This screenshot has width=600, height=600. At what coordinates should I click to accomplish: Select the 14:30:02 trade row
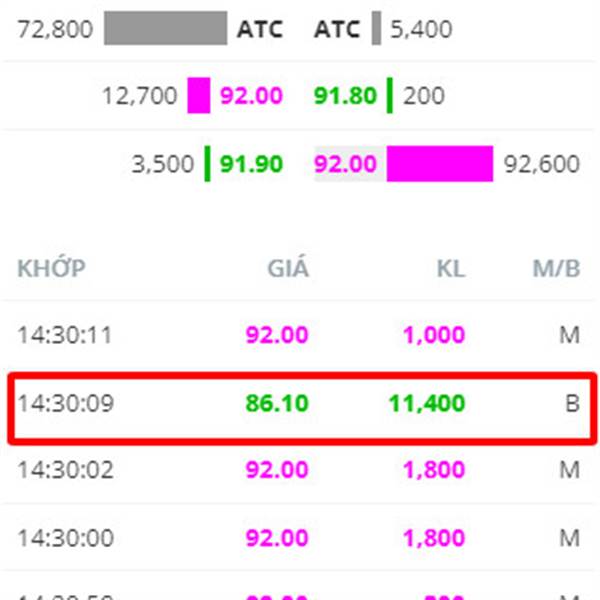298,470
